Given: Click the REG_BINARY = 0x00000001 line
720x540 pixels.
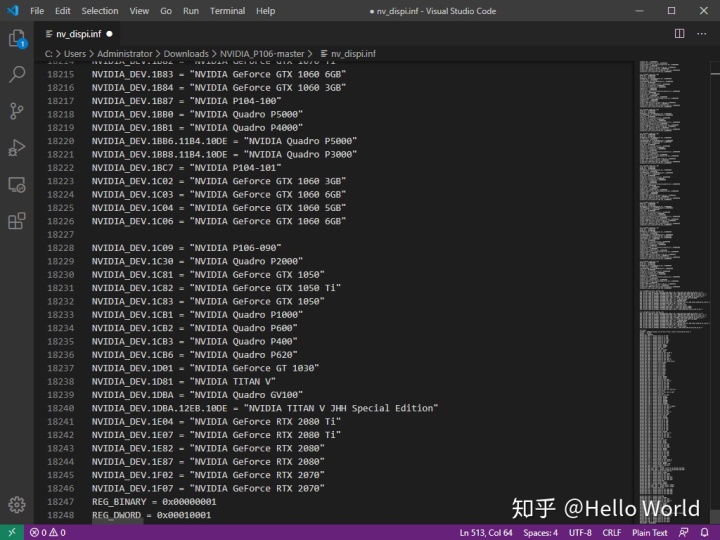Looking at the screenshot, I should coord(154,502).
